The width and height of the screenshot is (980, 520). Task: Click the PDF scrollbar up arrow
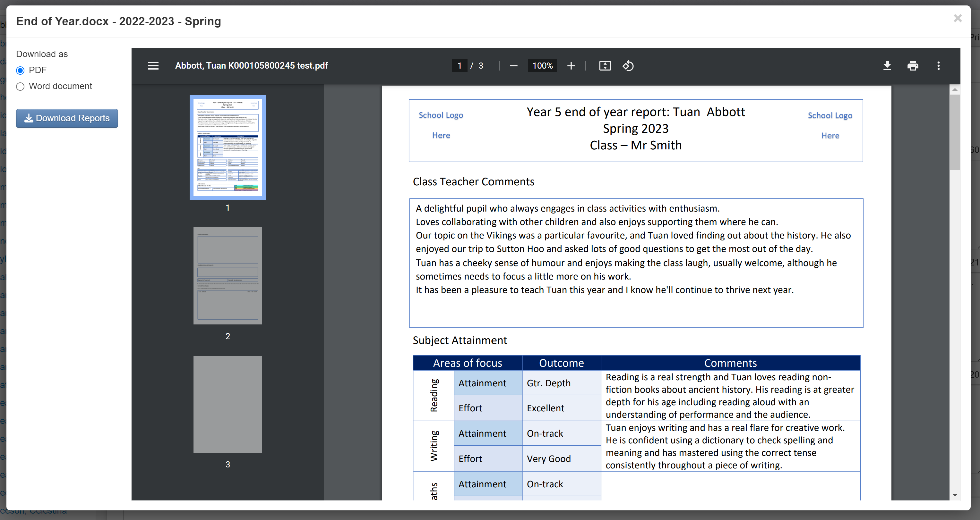[955, 90]
